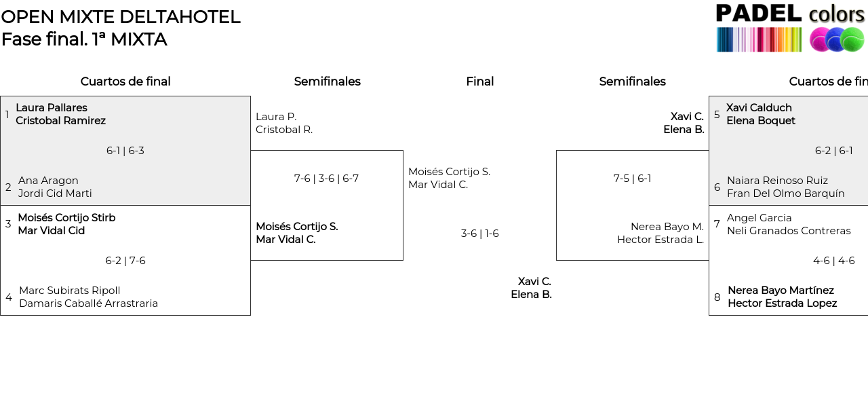Click the pink padel ball icon
The width and height of the screenshot is (868, 406).
click(820, 40)
